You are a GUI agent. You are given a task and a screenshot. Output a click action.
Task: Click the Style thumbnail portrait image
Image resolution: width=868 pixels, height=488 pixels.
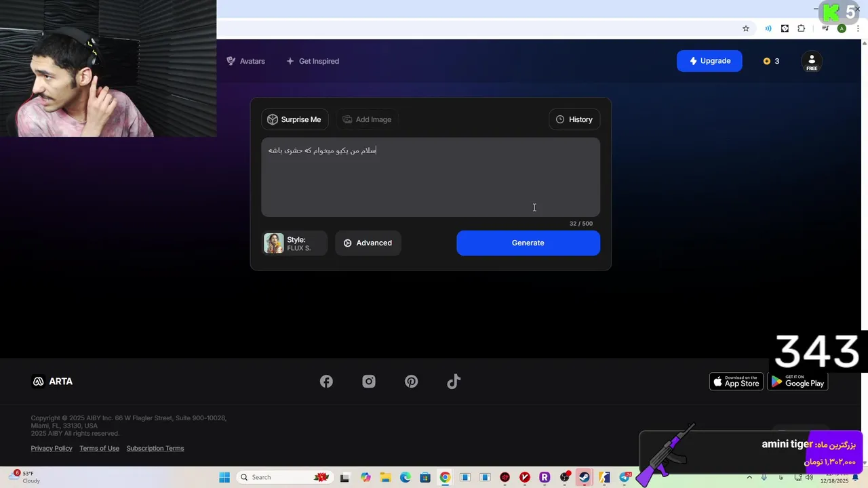point(274,243)
